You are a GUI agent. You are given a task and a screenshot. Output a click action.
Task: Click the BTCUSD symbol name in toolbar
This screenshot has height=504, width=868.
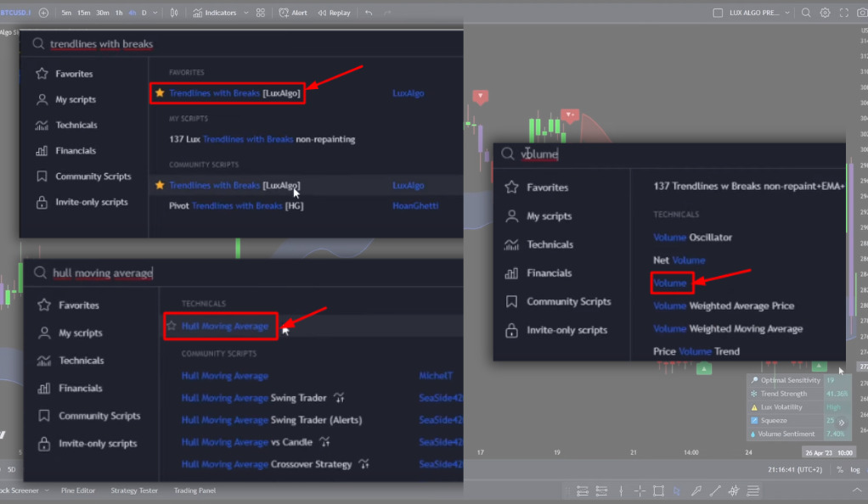(x=15, y=13)
